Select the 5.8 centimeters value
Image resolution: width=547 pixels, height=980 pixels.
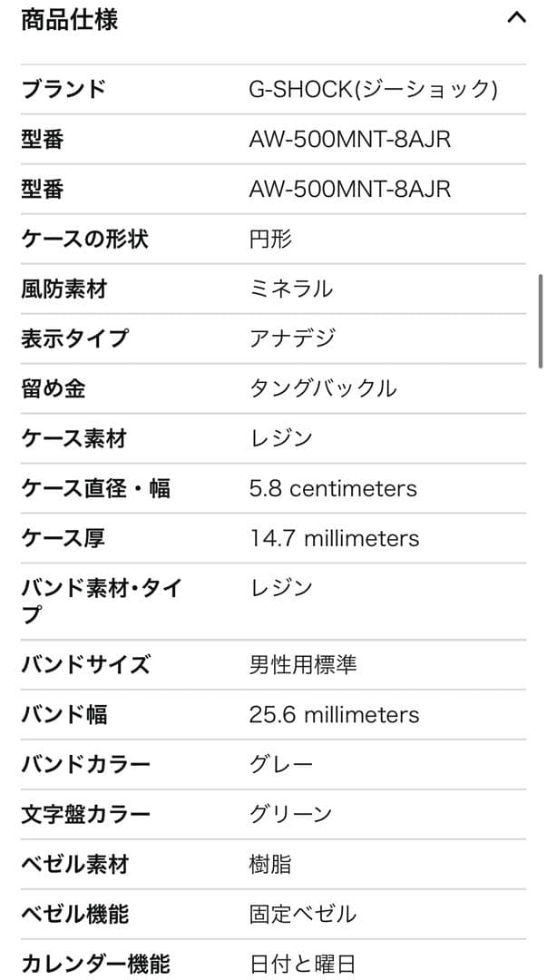tap(333, 488)
